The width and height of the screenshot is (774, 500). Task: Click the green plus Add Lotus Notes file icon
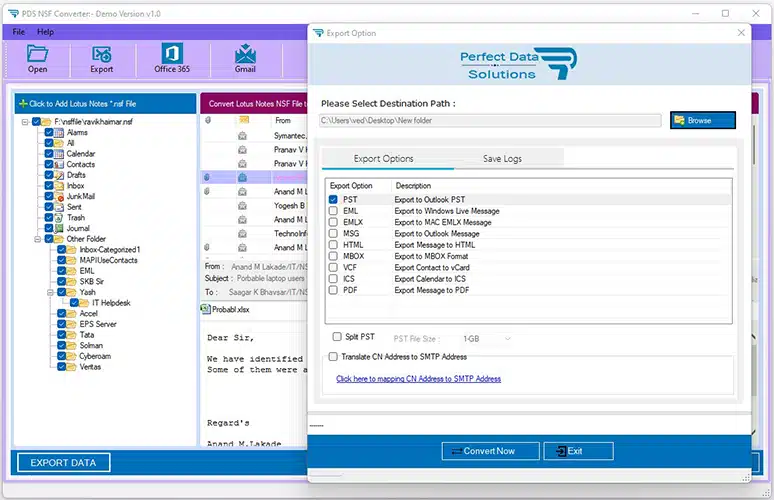tap(23, 104)
